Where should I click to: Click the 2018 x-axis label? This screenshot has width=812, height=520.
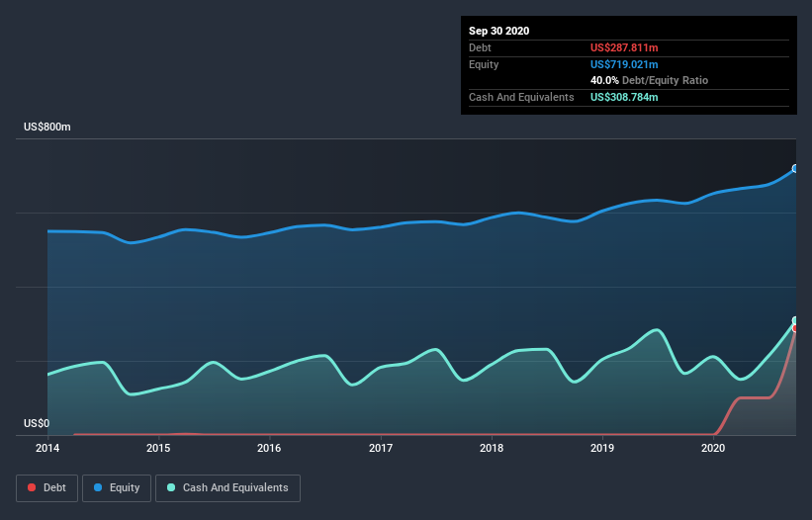pyautogui.click(x=492, y=448)
